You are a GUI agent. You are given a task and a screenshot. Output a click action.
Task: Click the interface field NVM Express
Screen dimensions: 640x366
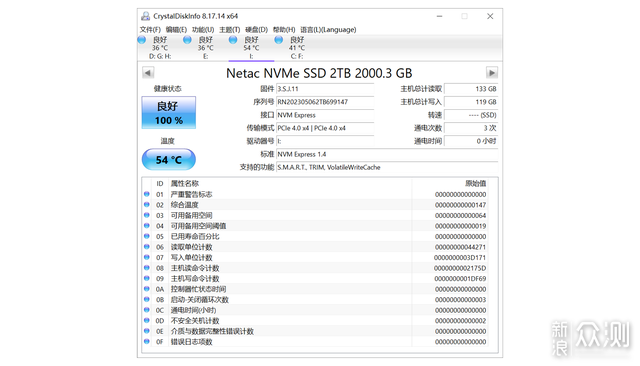(x=325, y=115)
